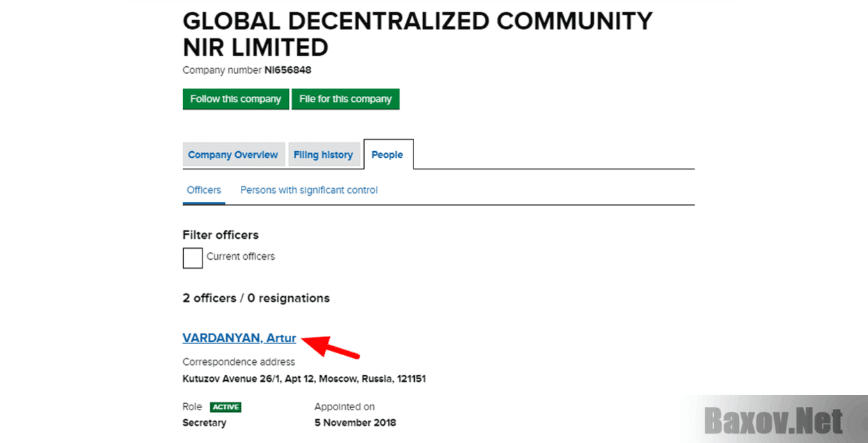Open the Filing history tab
This screenshot has width=868, height=443.
(x=324, y=155)
